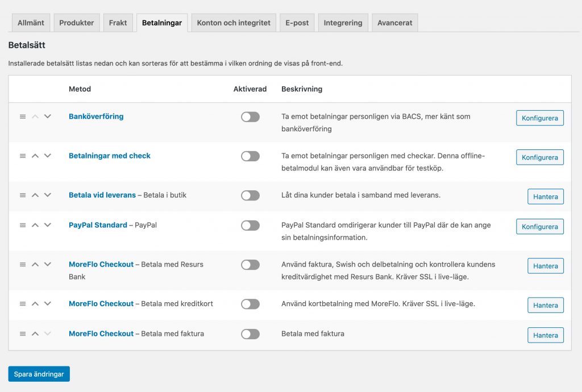Click the greyed up arrow on Banköverföring row
Screen dimensions: 582x392
point(35,116)
